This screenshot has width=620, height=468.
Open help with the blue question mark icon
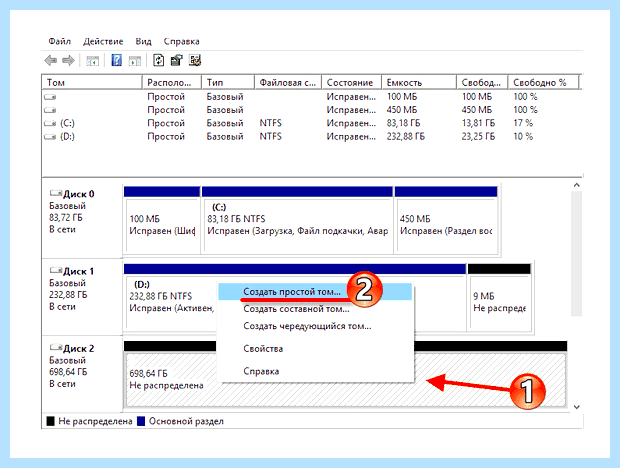116,60
